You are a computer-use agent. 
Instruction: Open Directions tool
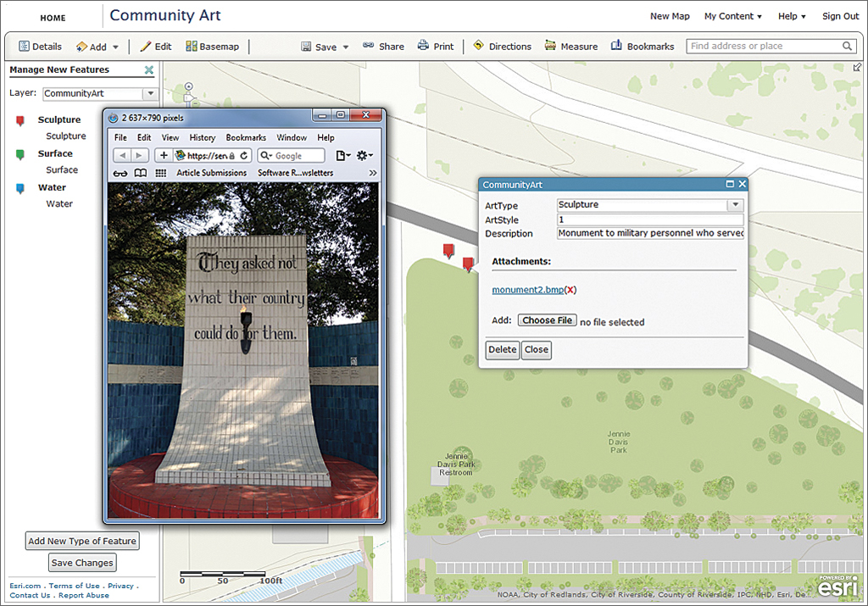point(502,46)
